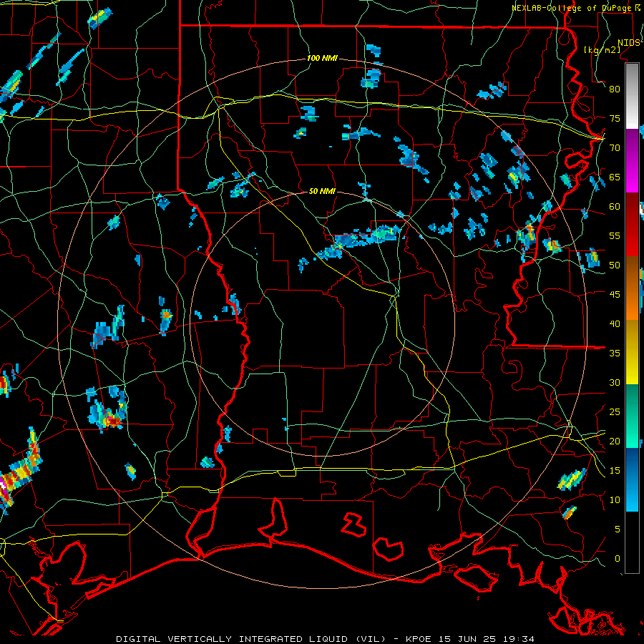Click the 50 value on the scale
Screen dimensions: 644x644
[615, 265]
